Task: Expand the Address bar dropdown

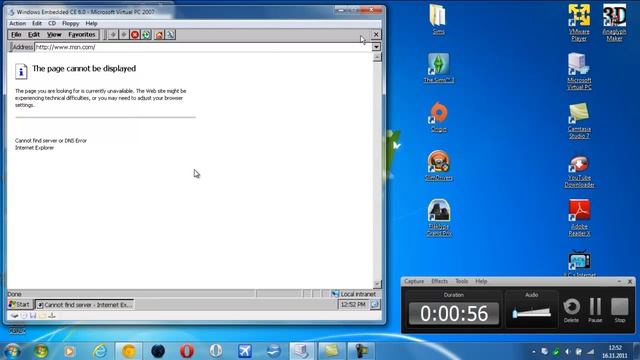Action: (376, 47)
